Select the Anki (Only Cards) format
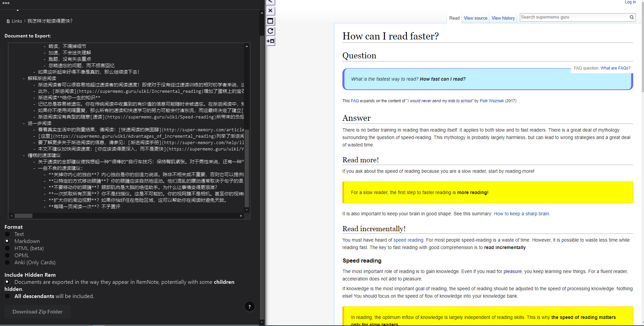This screenshot has height=326, width=644. click(7, 263)
